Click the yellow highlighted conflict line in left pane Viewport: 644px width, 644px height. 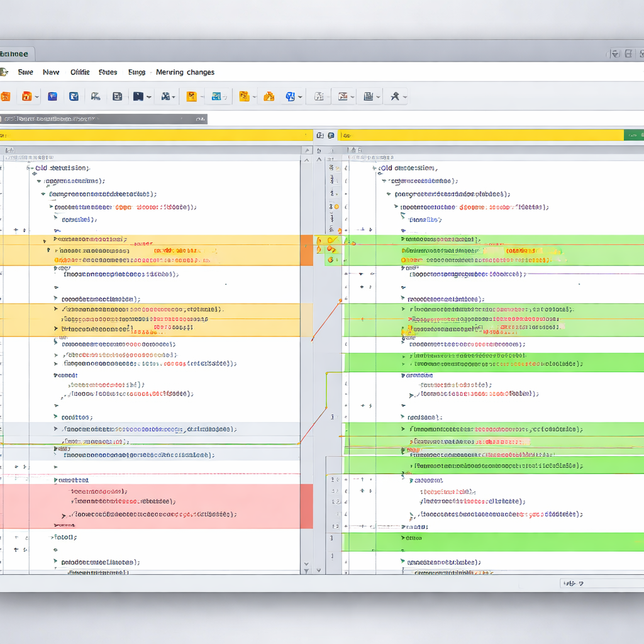coord(151,250)
